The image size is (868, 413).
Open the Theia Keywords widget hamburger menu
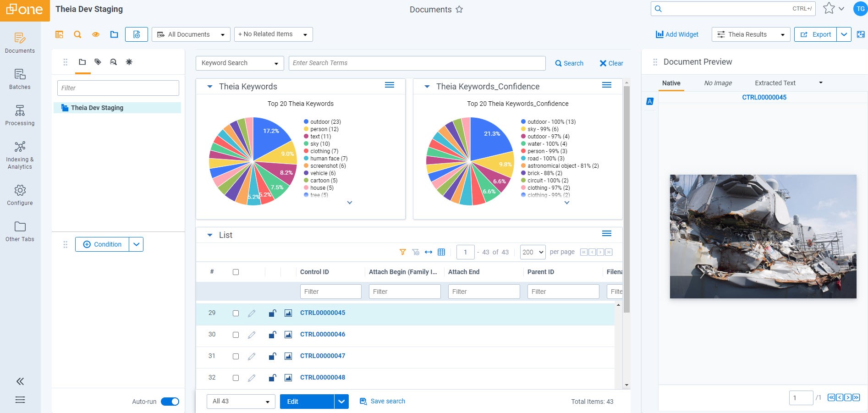(389, 85)
